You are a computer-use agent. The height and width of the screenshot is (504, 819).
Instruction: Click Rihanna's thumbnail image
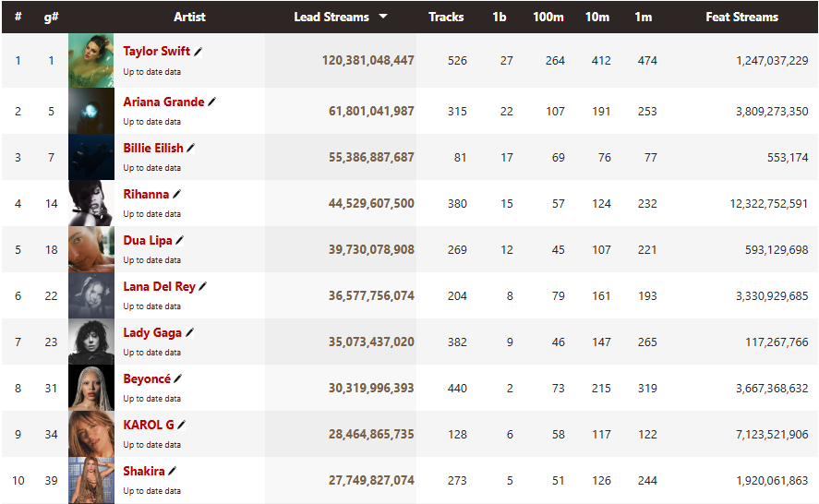click(90, 203)
